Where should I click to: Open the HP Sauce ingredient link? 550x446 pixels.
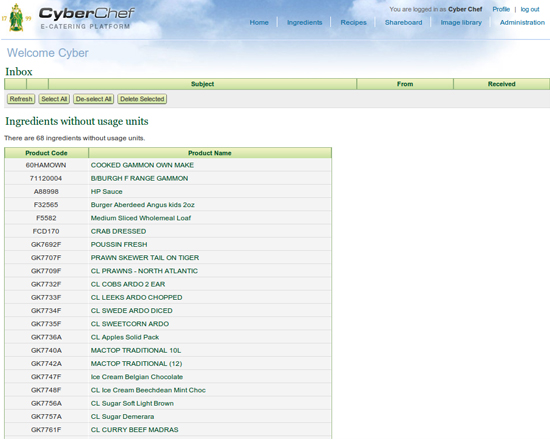pyautogui.click(x=107, y=191)
